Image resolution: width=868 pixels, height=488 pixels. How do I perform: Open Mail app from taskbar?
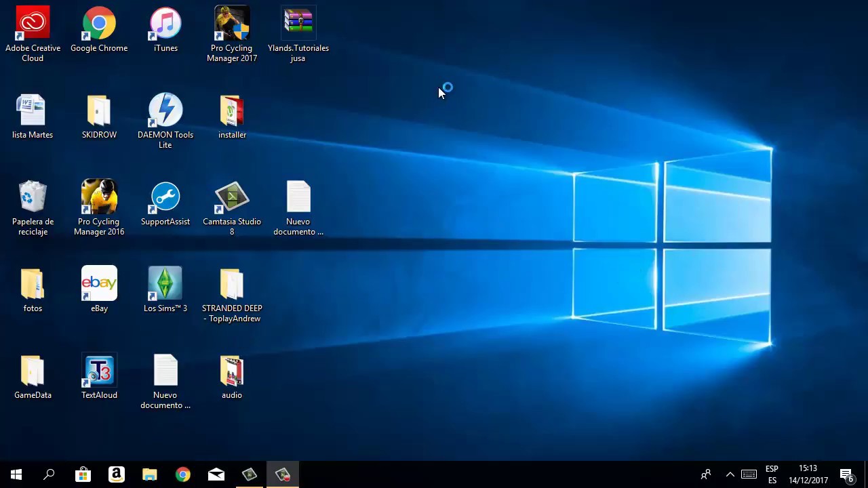coord(216,474)
